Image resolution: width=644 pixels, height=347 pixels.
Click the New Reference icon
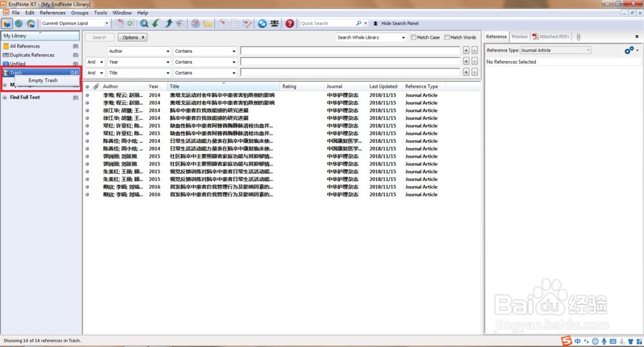(131, 23)
